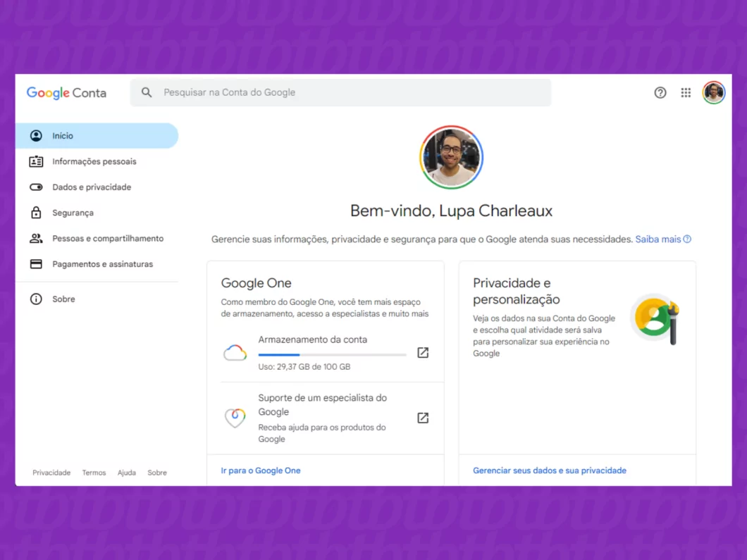Click the Google Conta logo

66,92
